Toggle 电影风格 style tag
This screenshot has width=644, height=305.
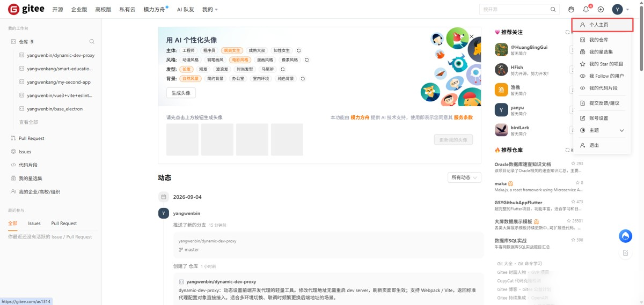tap(240, 60)
